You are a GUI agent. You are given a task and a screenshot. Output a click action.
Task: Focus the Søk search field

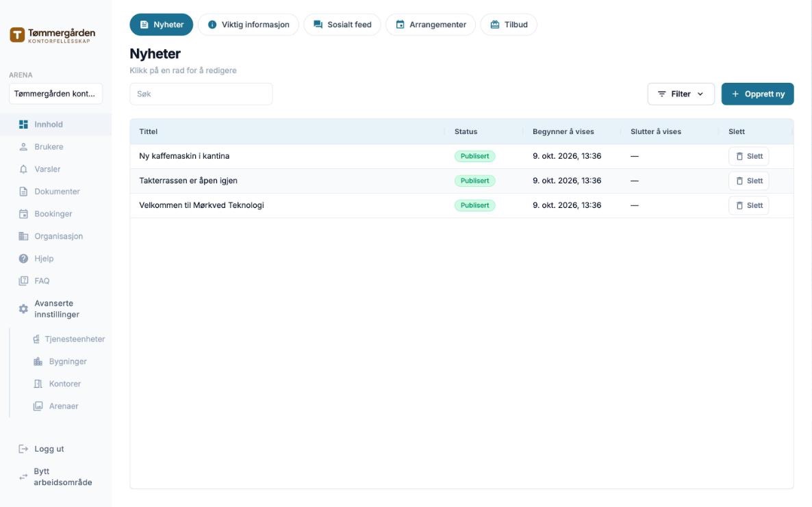point(201,94)
